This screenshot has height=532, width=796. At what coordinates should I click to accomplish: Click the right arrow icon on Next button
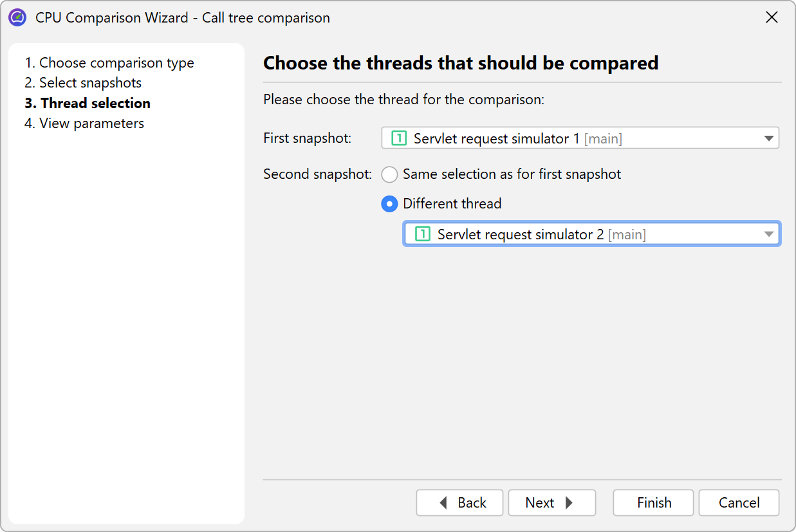(x=569, y=503)
